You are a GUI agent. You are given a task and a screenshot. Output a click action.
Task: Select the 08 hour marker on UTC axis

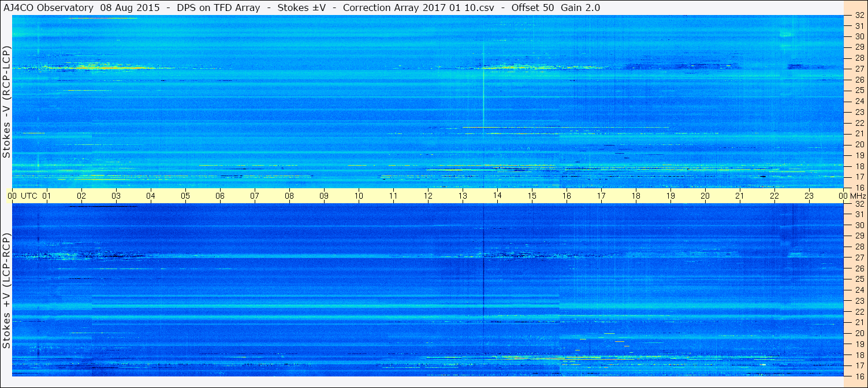[289, 196]
